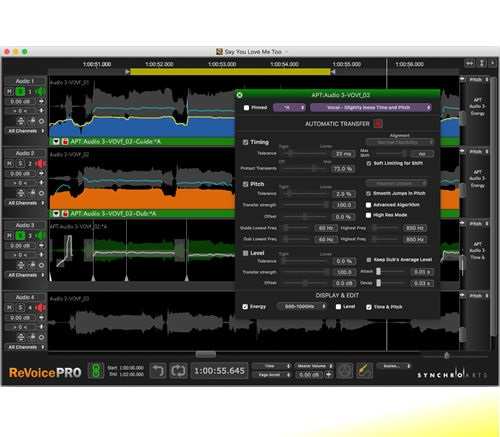
Task: Solo the Audio 4 track
Action: (20, 308)
